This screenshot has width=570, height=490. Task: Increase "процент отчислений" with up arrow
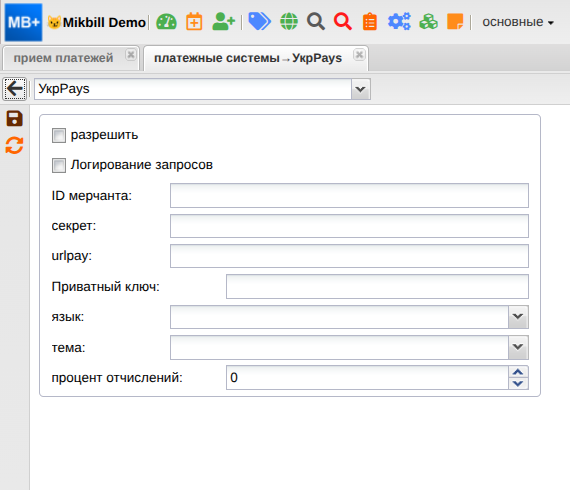click(x=518, y=372)
